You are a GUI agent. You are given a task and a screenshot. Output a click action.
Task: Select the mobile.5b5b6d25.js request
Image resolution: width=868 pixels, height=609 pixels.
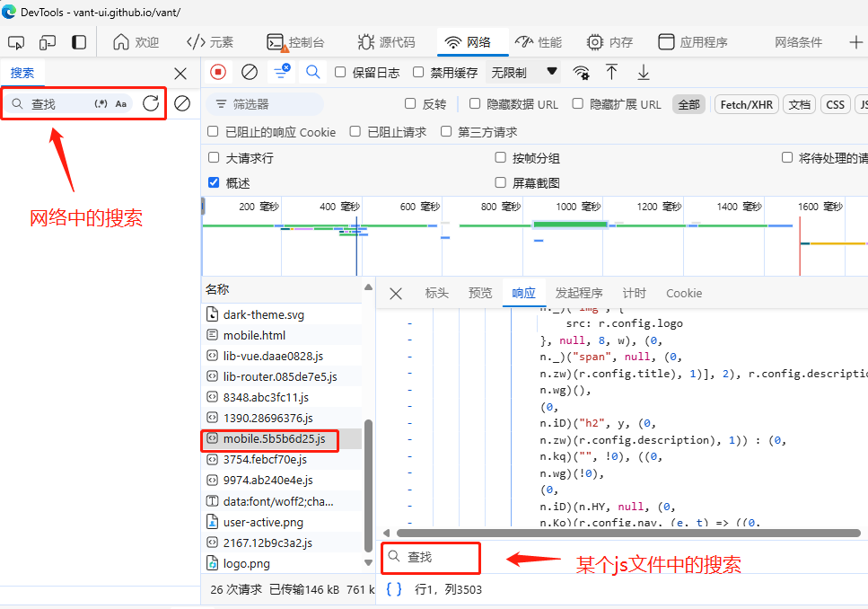click(269, 440)
